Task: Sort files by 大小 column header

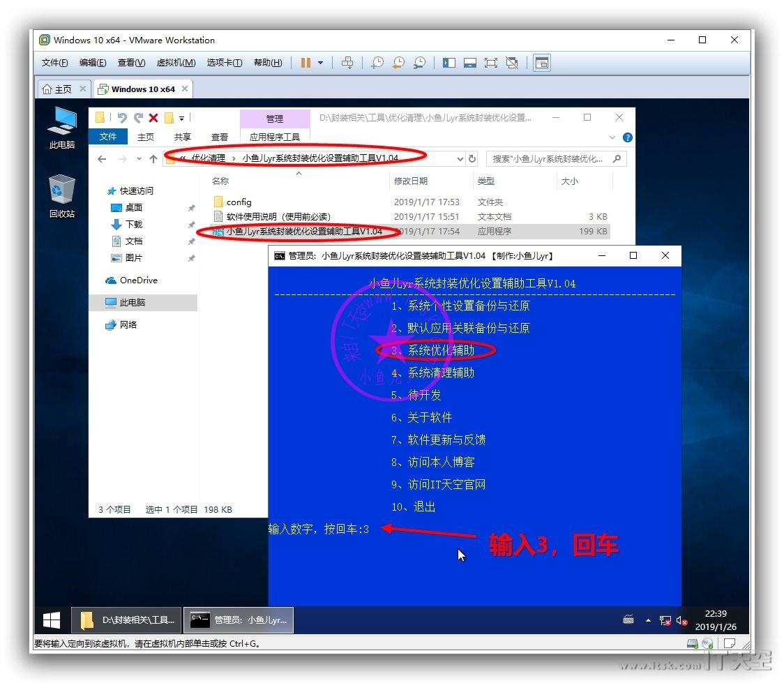Action: point(569,181)
